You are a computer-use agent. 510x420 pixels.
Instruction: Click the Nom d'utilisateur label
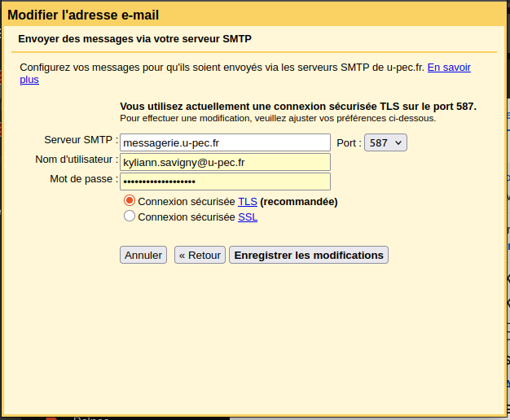[76, 160]
